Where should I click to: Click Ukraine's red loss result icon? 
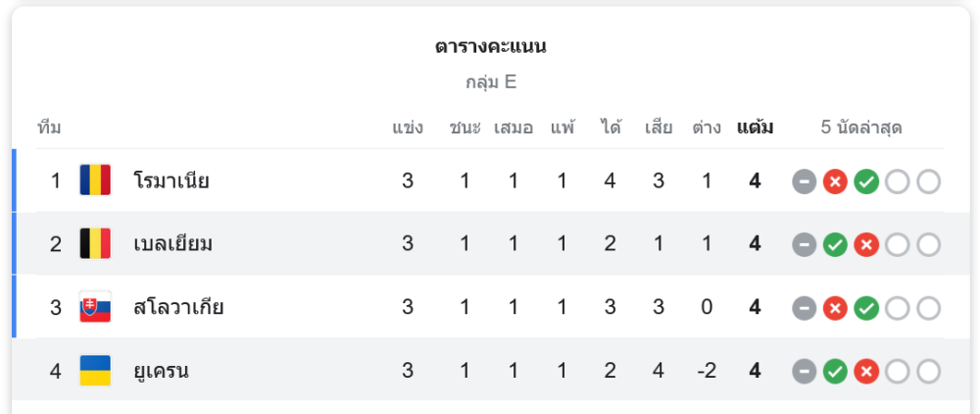(866, 372)
